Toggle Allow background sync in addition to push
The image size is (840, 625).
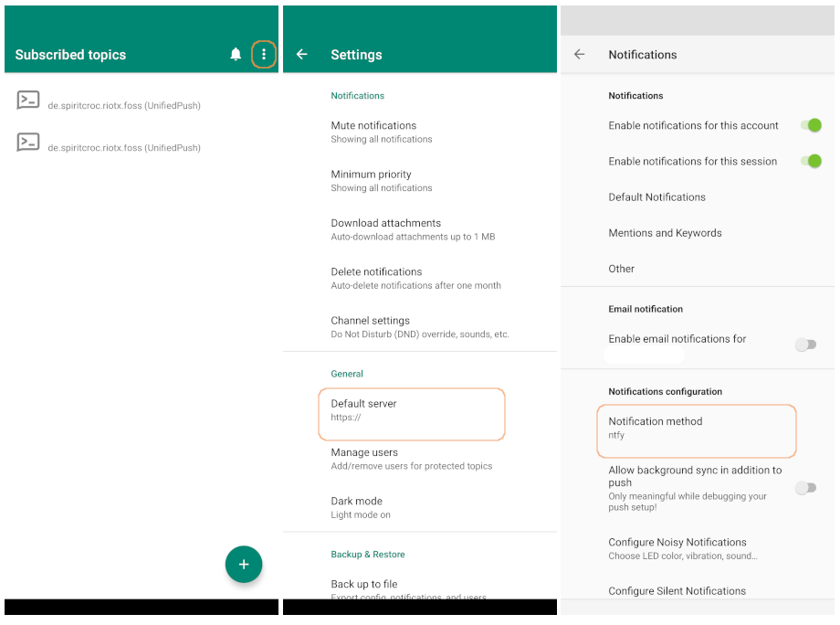[804, 488]
